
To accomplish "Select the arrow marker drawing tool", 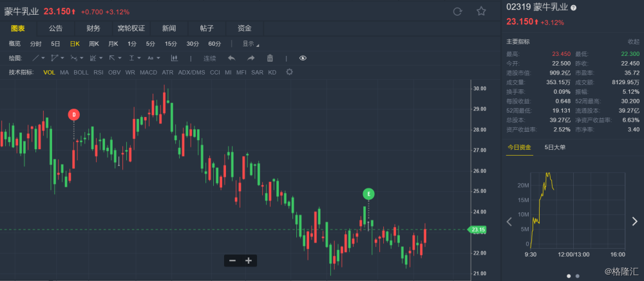I will pyautogui.click(x=112, y=59).
